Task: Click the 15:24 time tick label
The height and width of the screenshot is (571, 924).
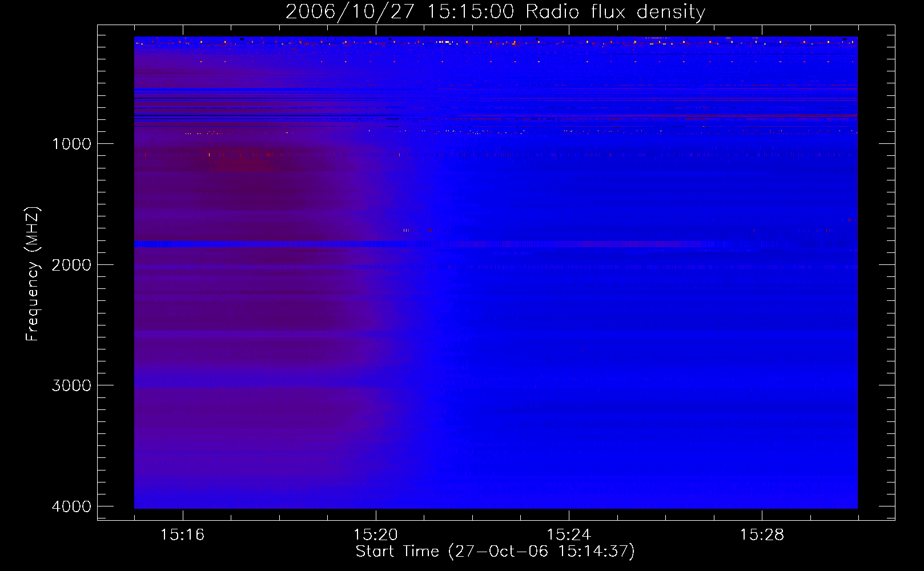Action: point(569,534)
